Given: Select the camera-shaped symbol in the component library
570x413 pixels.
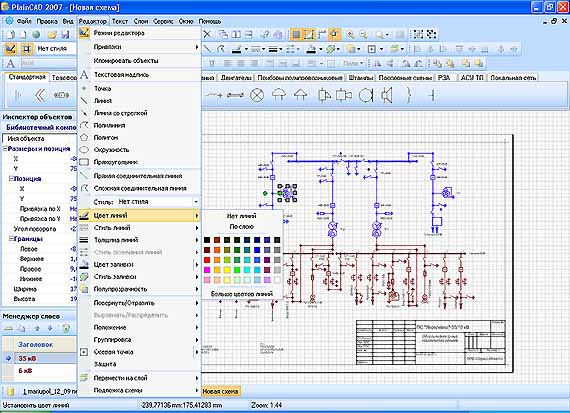Looking at the screenshot, I should point(344,95).
